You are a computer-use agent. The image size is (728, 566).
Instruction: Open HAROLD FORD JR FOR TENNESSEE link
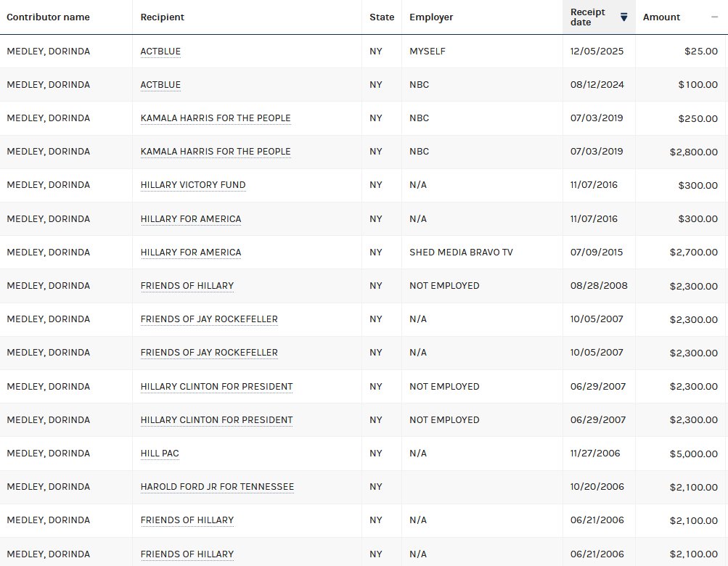click(217, 487)
